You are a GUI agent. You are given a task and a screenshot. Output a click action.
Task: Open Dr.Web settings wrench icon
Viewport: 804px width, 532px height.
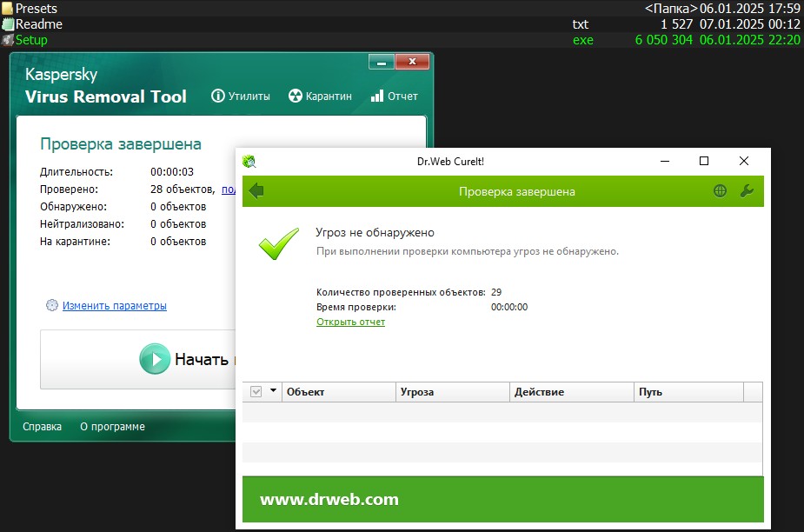click(x=747, y=191)
